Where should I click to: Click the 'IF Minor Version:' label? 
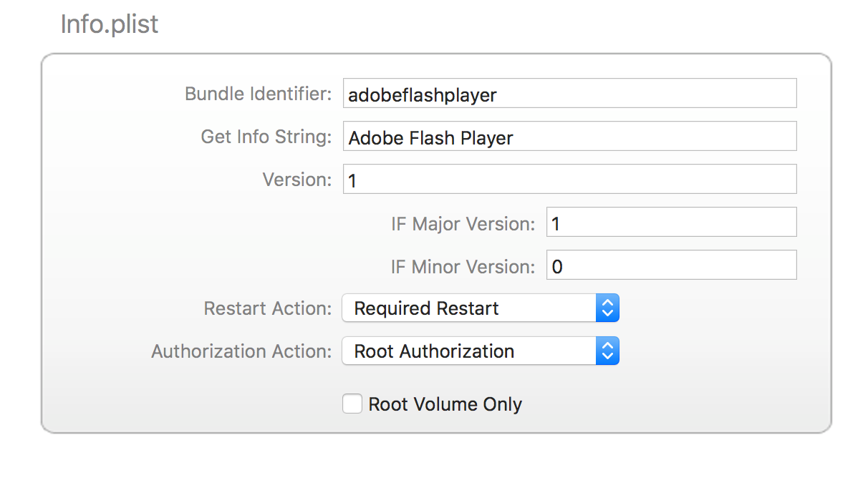[x=463, y=267]
